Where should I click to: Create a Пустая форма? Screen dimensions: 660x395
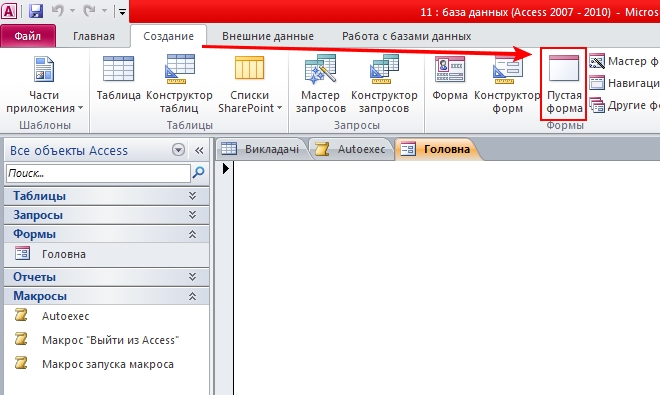(x=564, y=85)
